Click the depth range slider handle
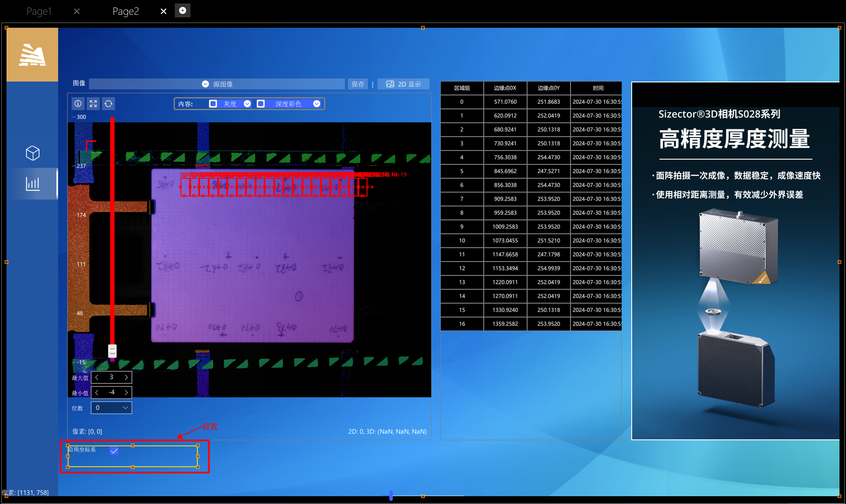The image size is (846, 504). click(112, 351)
